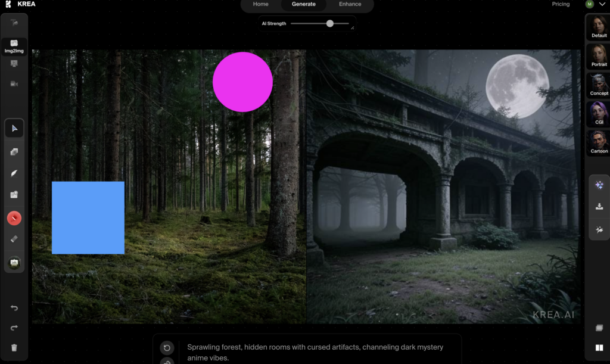The image size is (610, 364).
Task: Click the add image tool
Action: (x=14, y=194)
